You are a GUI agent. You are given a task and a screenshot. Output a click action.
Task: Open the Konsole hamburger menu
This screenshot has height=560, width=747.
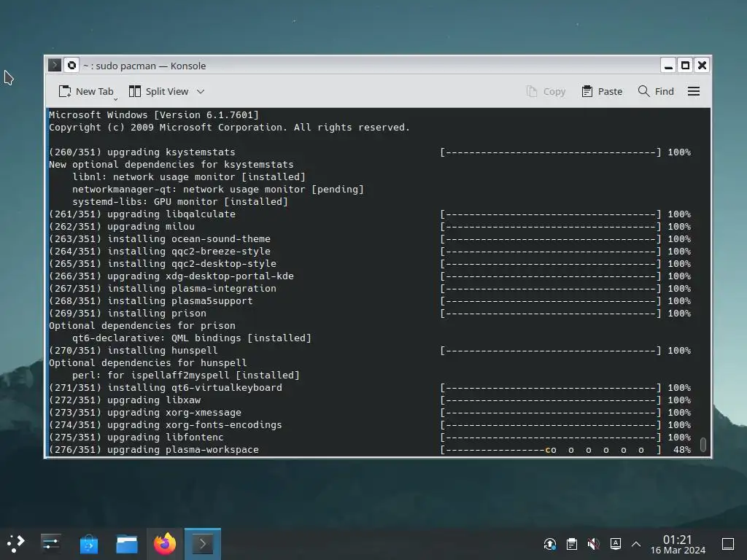click(x=694, y=91)
